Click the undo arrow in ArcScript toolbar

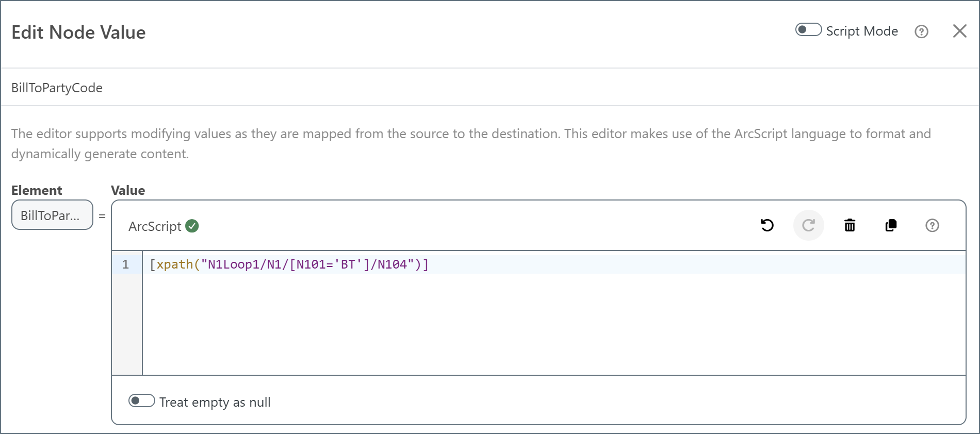[x=767, y=225]
